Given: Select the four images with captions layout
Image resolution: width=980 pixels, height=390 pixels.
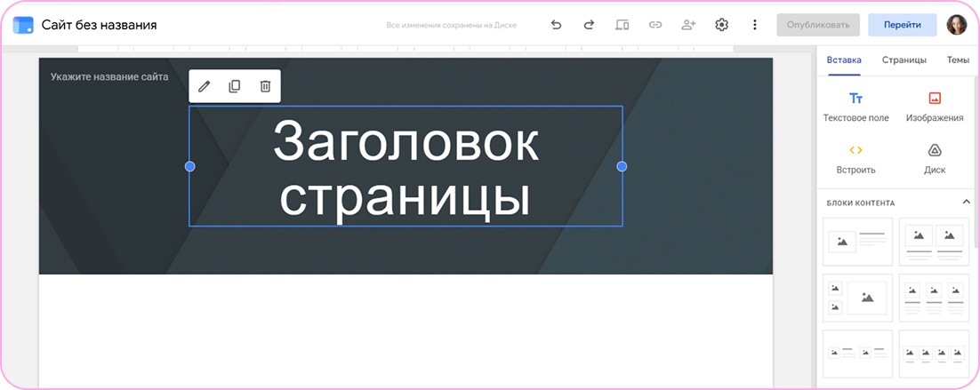Looking at the screenshot, I should 934,354.
